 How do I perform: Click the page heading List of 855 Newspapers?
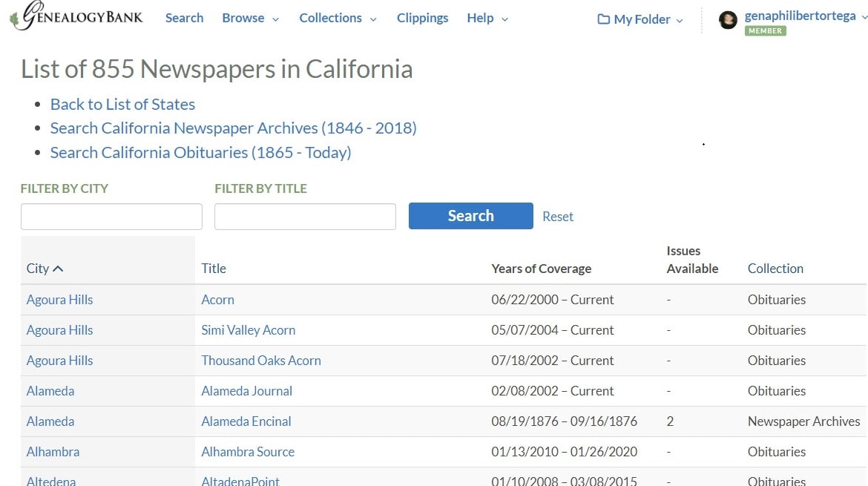click(217, 69)
